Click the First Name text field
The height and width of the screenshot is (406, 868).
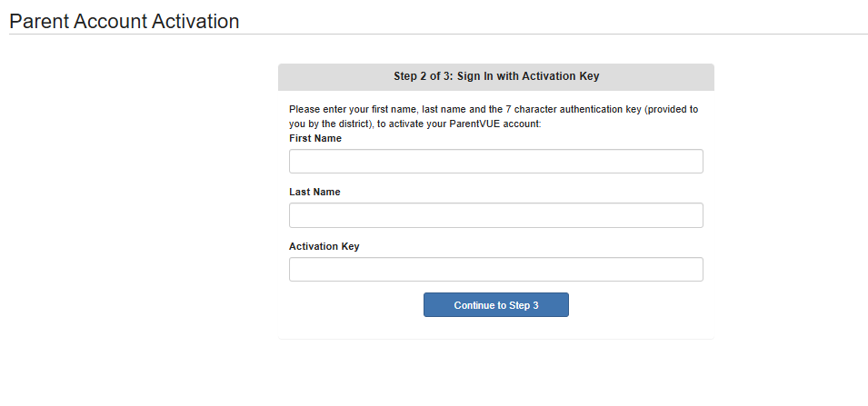tap(495, 162)
